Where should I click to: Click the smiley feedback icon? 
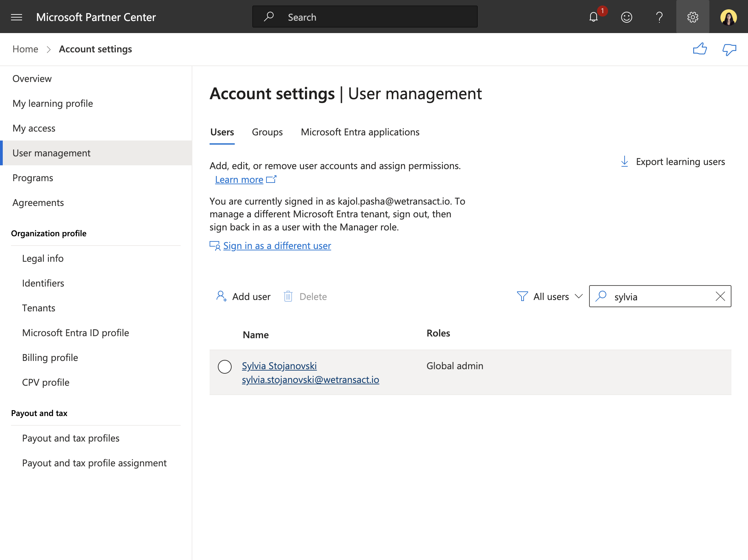626,17
